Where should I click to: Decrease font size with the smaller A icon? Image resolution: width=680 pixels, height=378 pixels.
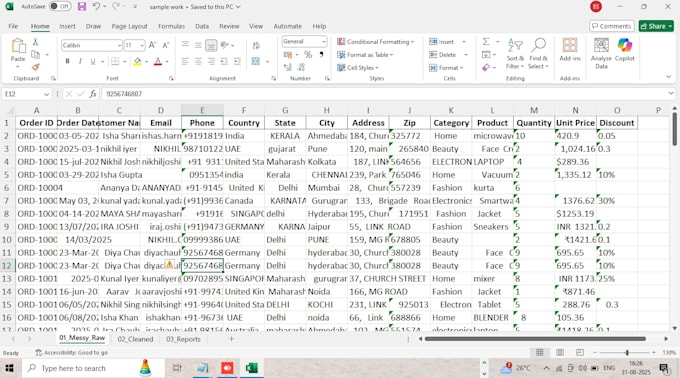tap(166, 45)
